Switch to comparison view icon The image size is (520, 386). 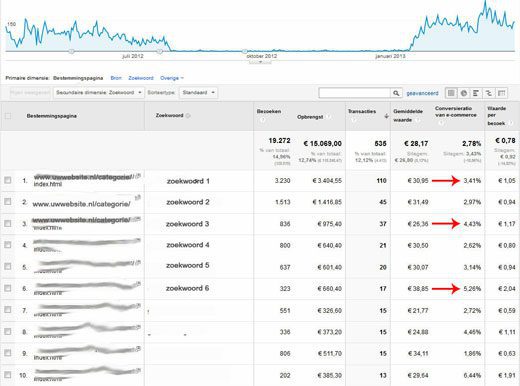[489, 93]
